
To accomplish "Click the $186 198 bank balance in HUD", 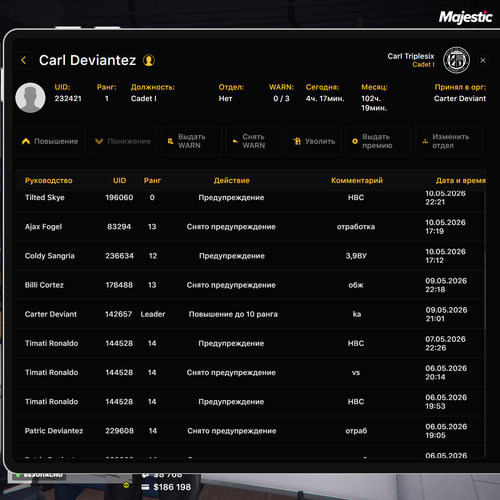I will 172,487.
